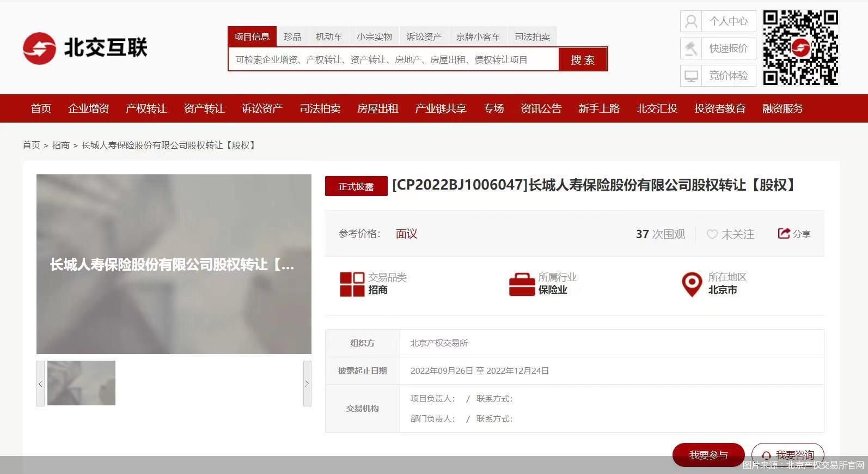868x474 pixels.
Task: Click the previous thumbnail arrow
Action: tap(40, 384)
